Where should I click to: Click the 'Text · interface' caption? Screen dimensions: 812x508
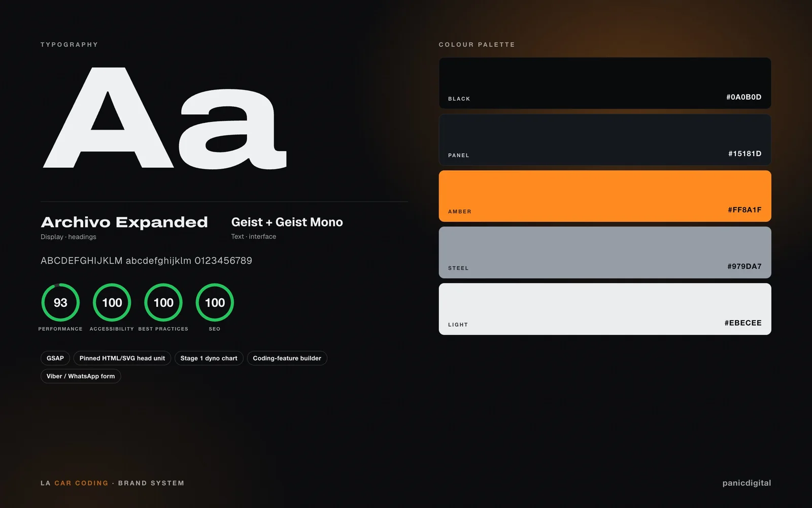pyautogui.click(x=254, y=237)
